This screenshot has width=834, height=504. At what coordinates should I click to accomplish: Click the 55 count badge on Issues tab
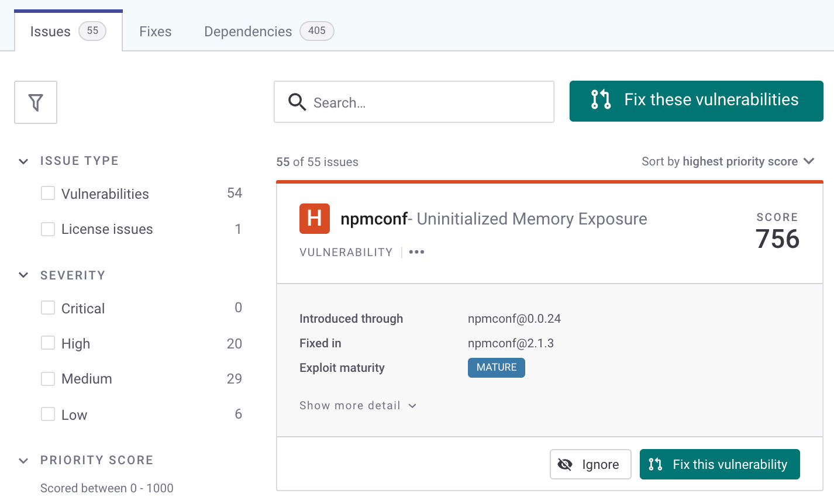pos(92,32)
